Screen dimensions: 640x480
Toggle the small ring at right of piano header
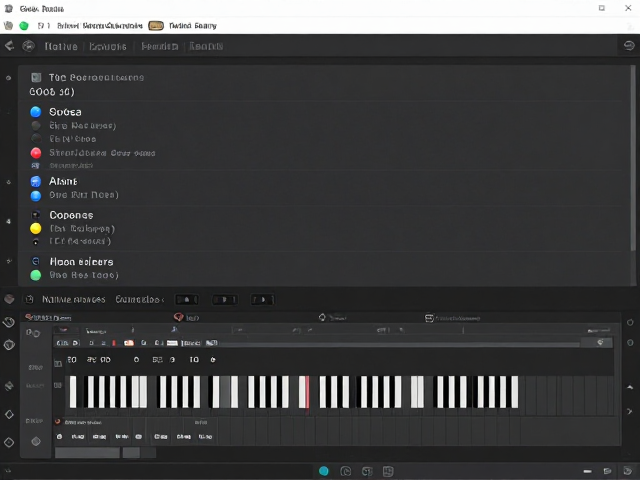pyautogui.click(x=630, y=322)
